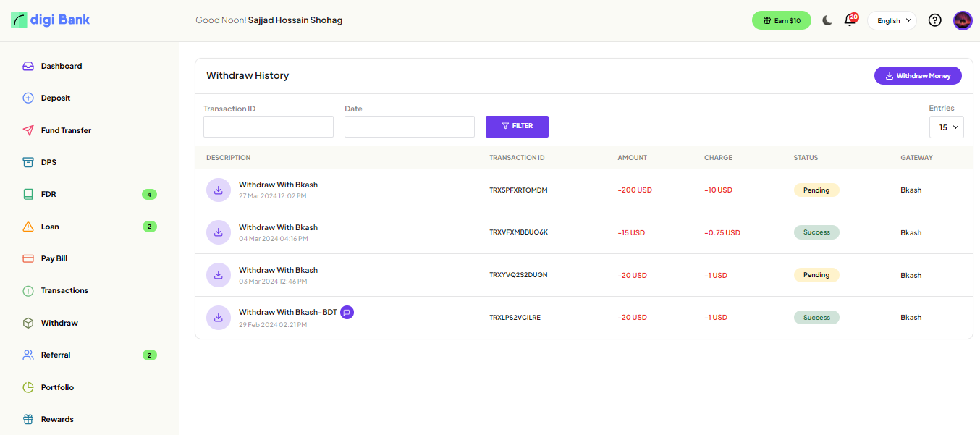This screenshot has width=980, height=435.
Task: Click download icon for 03 Mar withdrawal
Action: [219, 275]
